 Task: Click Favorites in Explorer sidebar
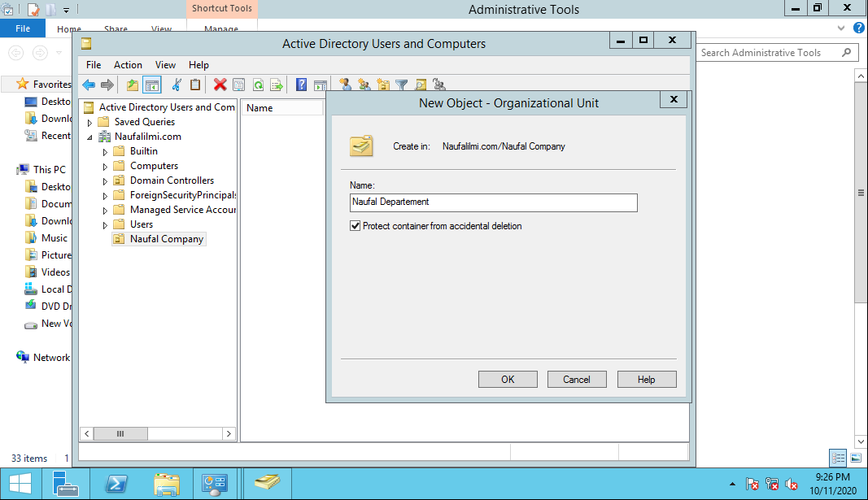52,84
